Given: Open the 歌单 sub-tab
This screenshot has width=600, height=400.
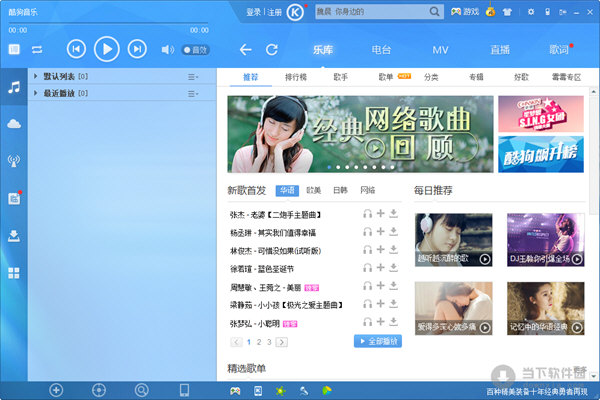Looking at the screenshot, I should (x=386, y=77).
